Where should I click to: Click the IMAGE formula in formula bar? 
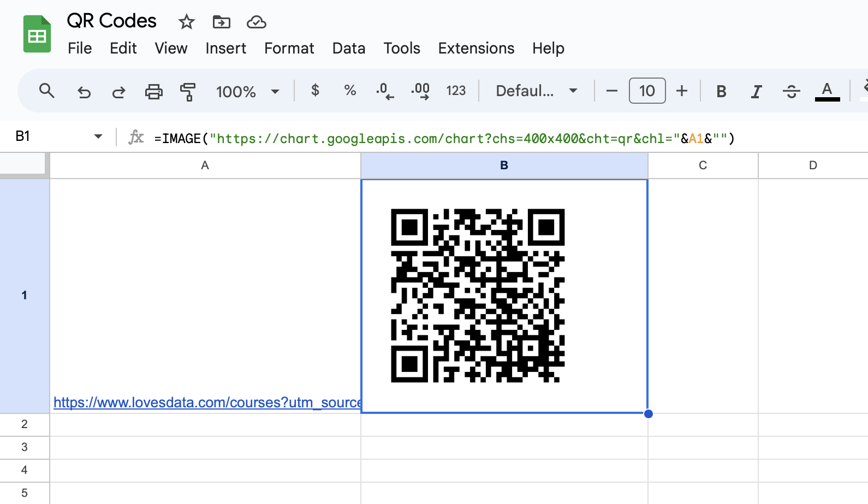click(x=444, y=138)
